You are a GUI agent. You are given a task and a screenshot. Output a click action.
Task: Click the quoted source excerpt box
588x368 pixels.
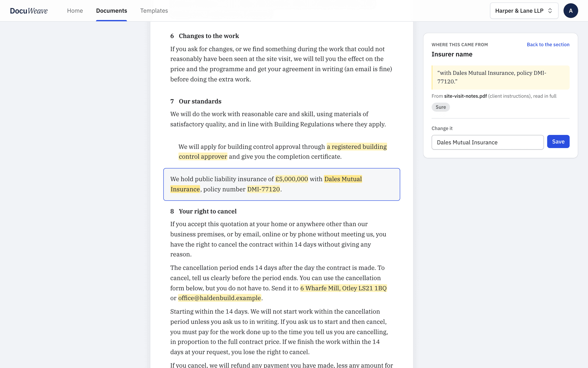coord(500,77)
